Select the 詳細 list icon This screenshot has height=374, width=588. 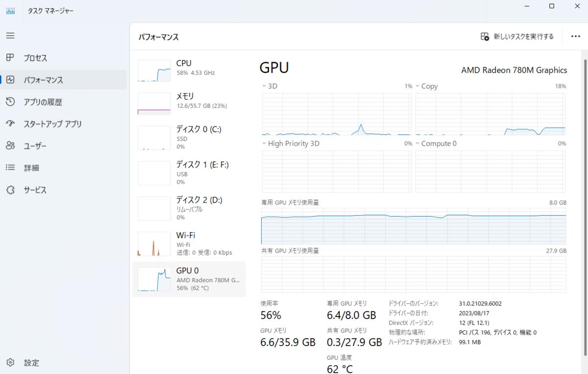10,168
